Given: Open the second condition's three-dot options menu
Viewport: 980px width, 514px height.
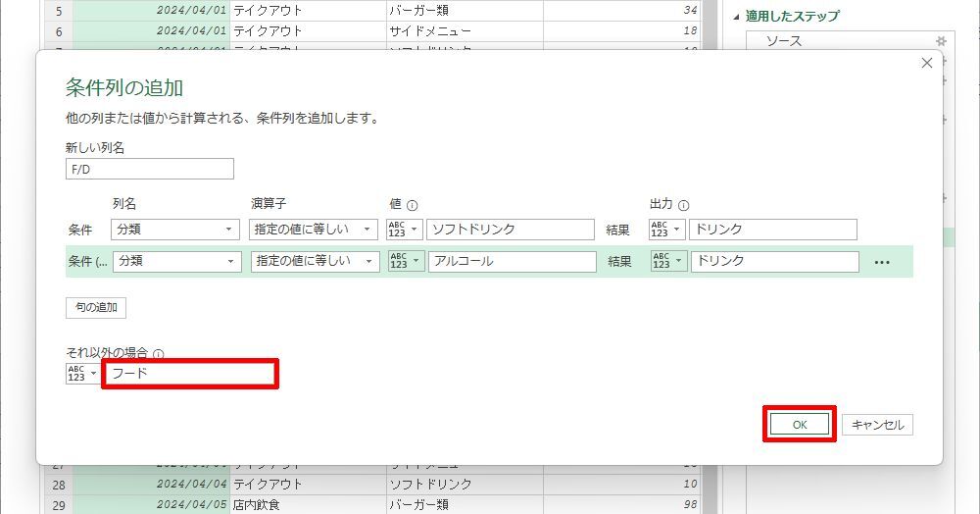Looking at the screenshot, I should click(x=882, y=263).
